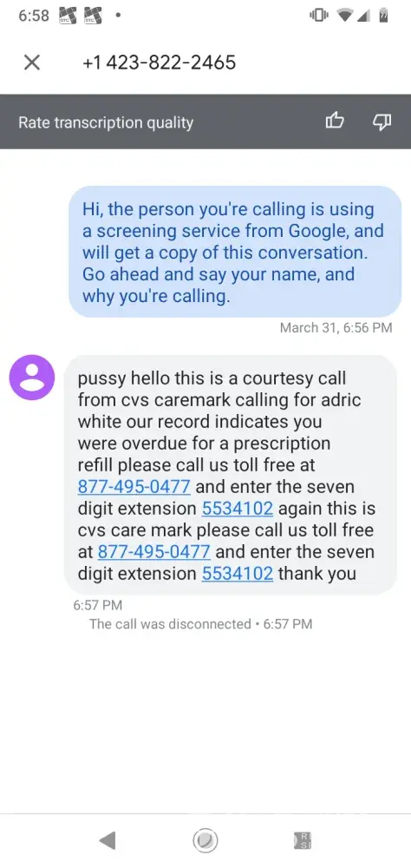
Task: Tap the purple caller avatar icon
Action: pos(32,378)
